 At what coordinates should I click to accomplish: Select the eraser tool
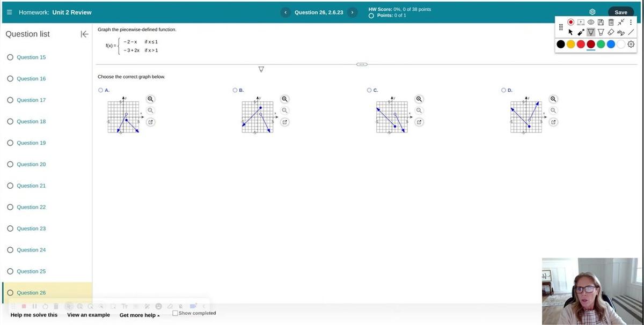click(611, 32)
